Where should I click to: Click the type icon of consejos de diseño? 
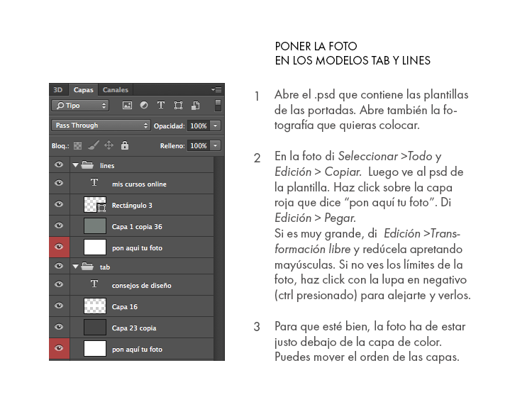pyautogui.click(x=94, y=284)
